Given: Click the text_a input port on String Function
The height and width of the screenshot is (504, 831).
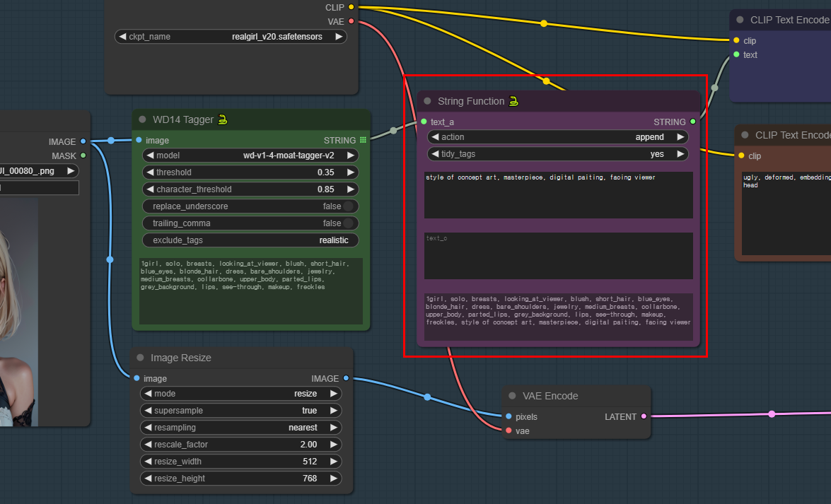Looking at the screenshot, I should click(424, 122).
